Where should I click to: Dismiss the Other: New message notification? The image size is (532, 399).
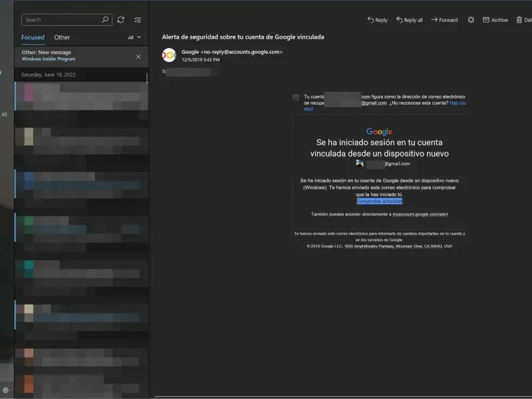coord(138,57)
